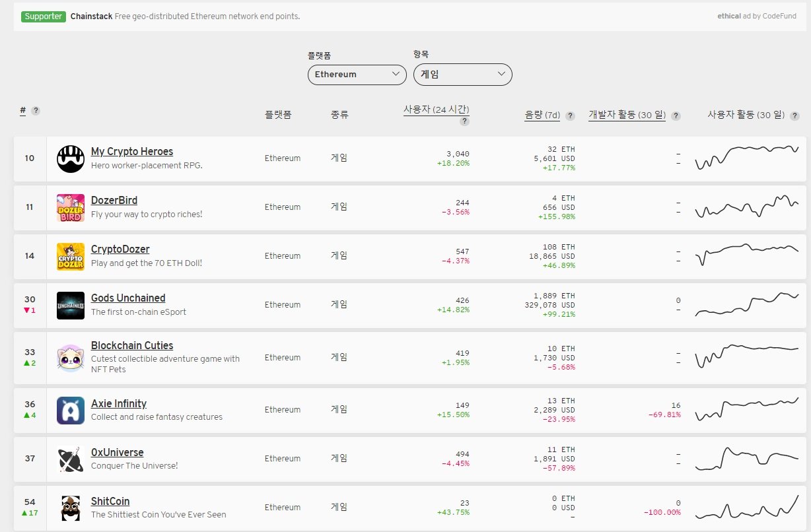This screenshot has width=811, height=532.
Task: Sort by 사용자 (24 시간) column header
Action: tap(436, 110)
